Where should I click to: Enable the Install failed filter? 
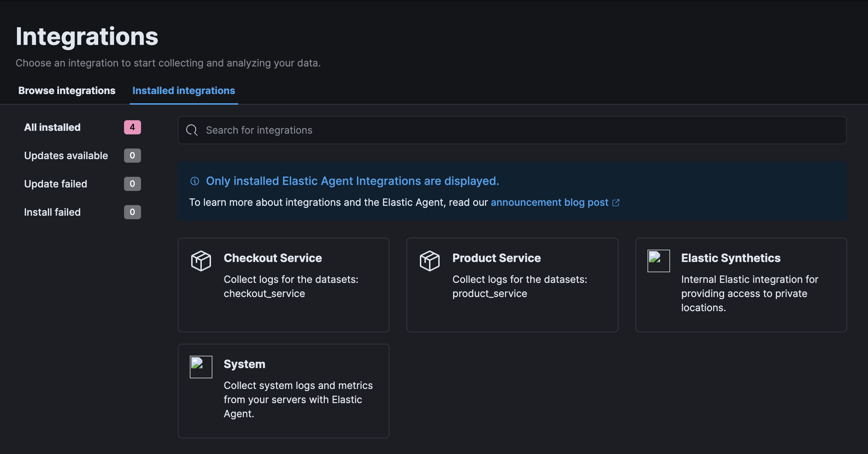pos(52,211)
